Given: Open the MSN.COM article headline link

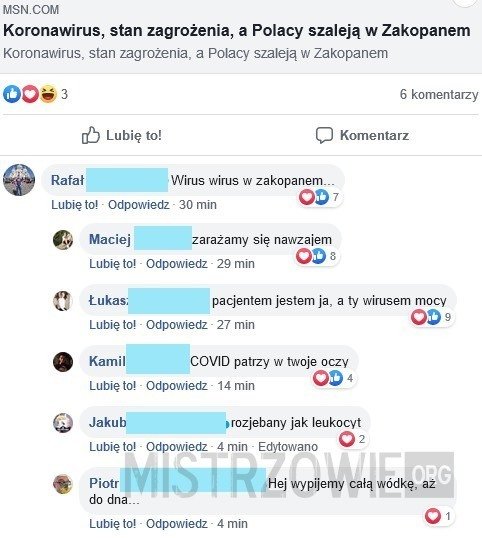Looking at the screenshot, I should (237, 31).
